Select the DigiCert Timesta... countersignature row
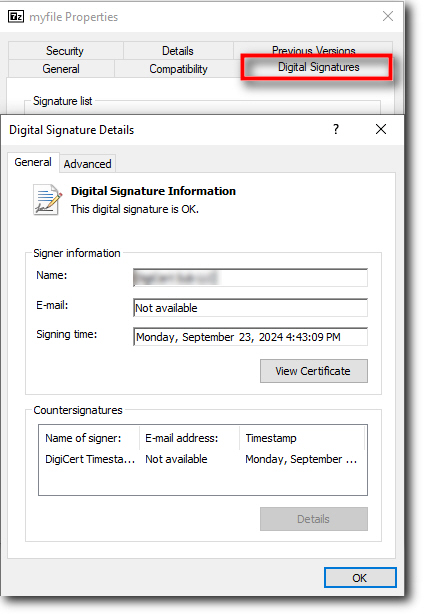 click(x=203, y=459)
